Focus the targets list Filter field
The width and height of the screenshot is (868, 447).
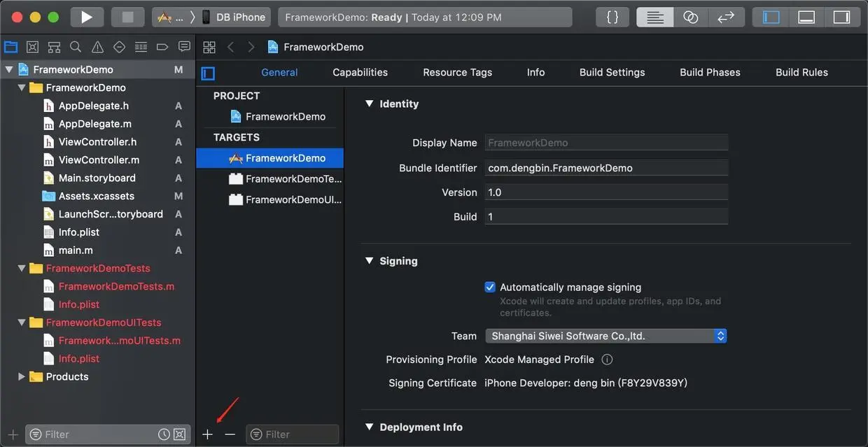point(293,434)
